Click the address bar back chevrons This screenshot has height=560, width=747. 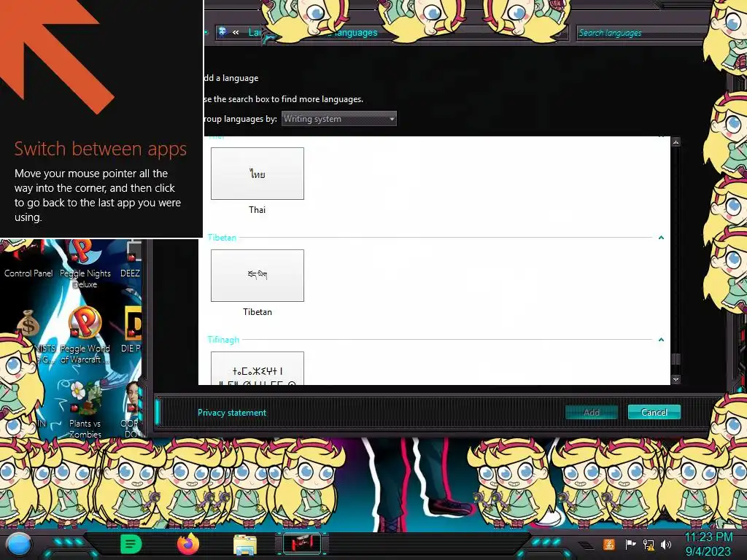[x=236, y=32]
